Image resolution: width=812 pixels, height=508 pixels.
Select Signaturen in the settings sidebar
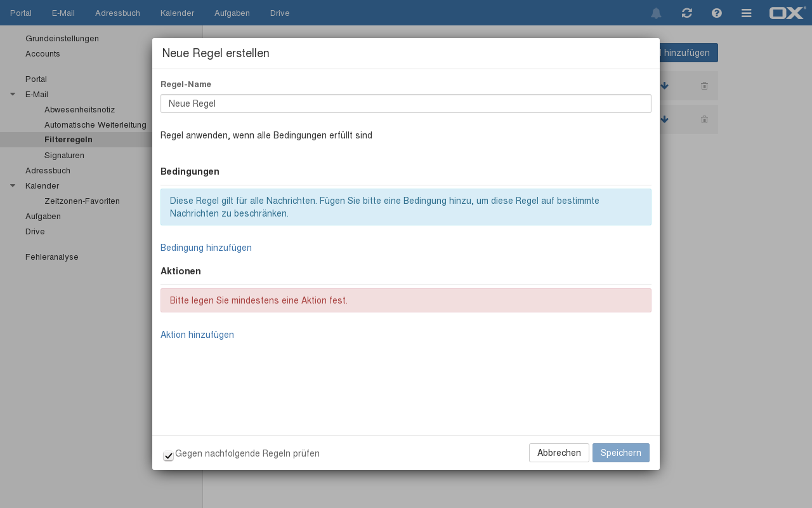click(64, 156)
